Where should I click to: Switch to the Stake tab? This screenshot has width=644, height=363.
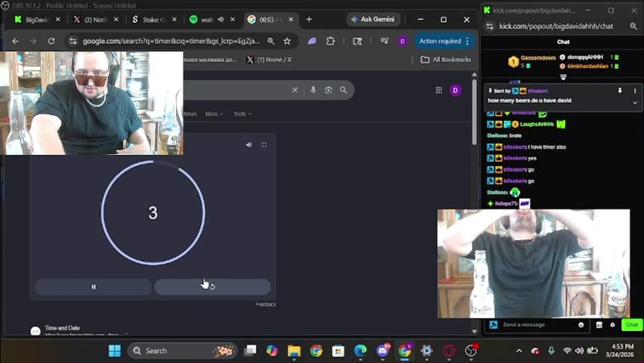tap(154, 20)
